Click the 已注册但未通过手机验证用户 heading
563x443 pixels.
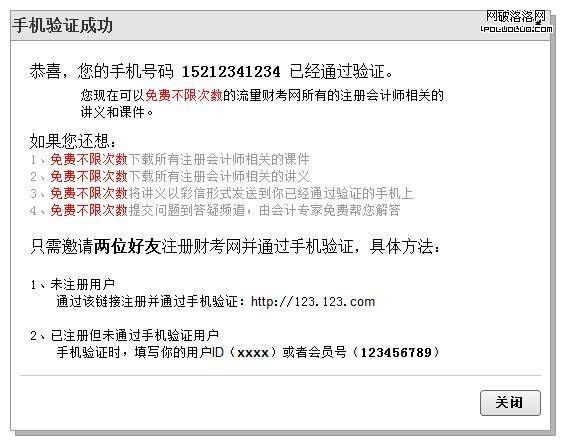[135, 335]
